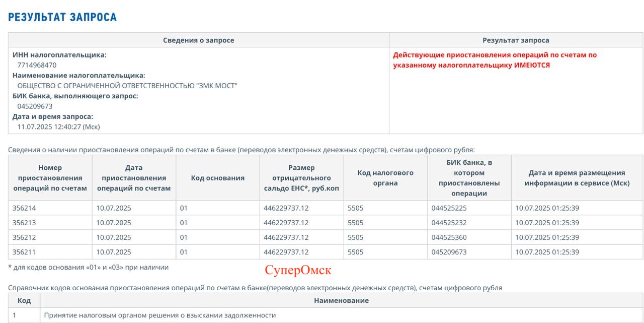Click the company name ЗМК МОСТ
The image size is (644, 323).
(x=127, y=86)
